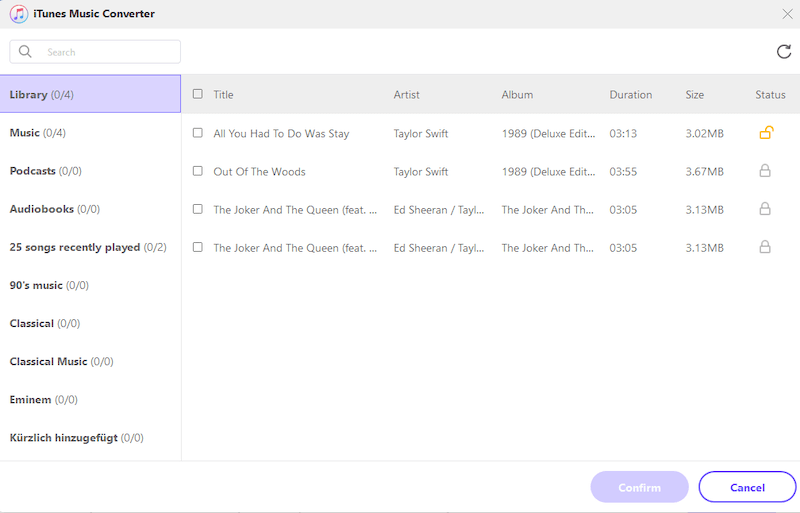The height and width of the screenshot is (513, 800).
Task: Open the Music category in sidebar
Action: click(x=38, y=133)
